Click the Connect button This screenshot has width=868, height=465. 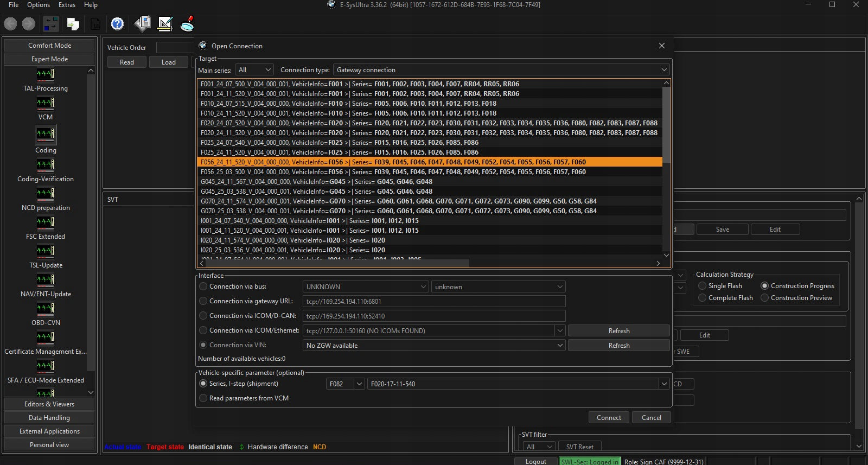click(609, 418)
